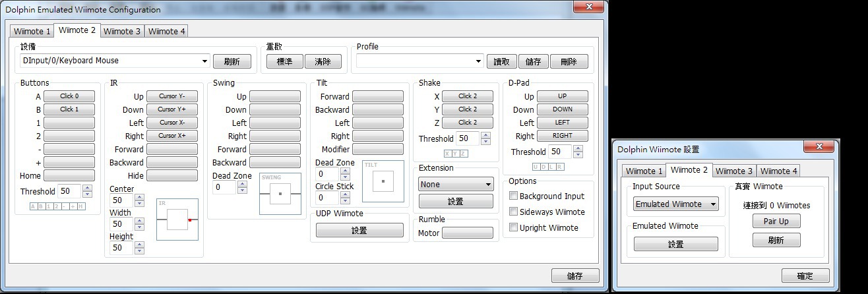Assign the Tilt Forward mapping button
Viewport: 868px width, 294px height.
[x=378, y=96]
